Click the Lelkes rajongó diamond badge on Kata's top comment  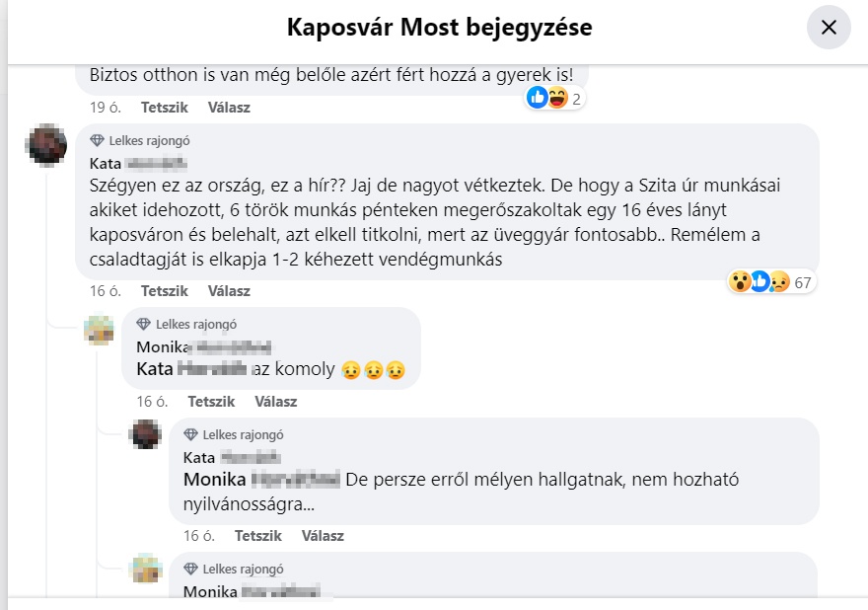(x=97, y=141)
